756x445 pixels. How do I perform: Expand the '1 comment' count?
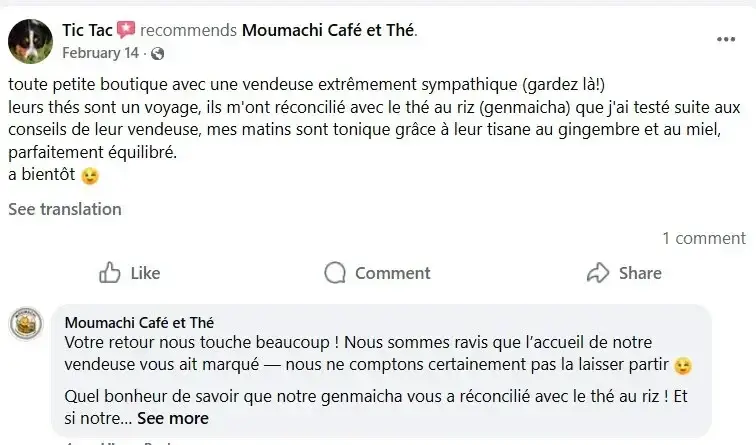point(703,238)
